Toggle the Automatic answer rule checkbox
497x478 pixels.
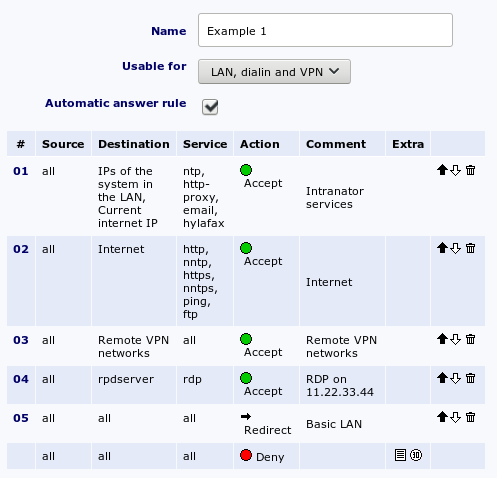click(x=210, y=107)
